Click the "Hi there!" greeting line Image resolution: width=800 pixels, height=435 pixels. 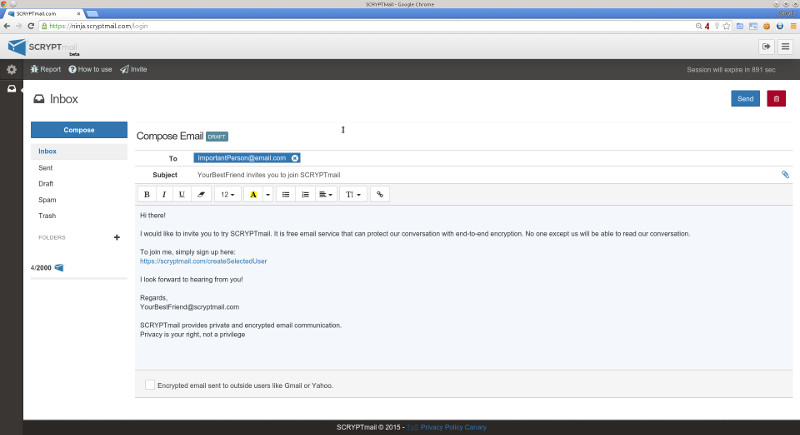point(153,215)
